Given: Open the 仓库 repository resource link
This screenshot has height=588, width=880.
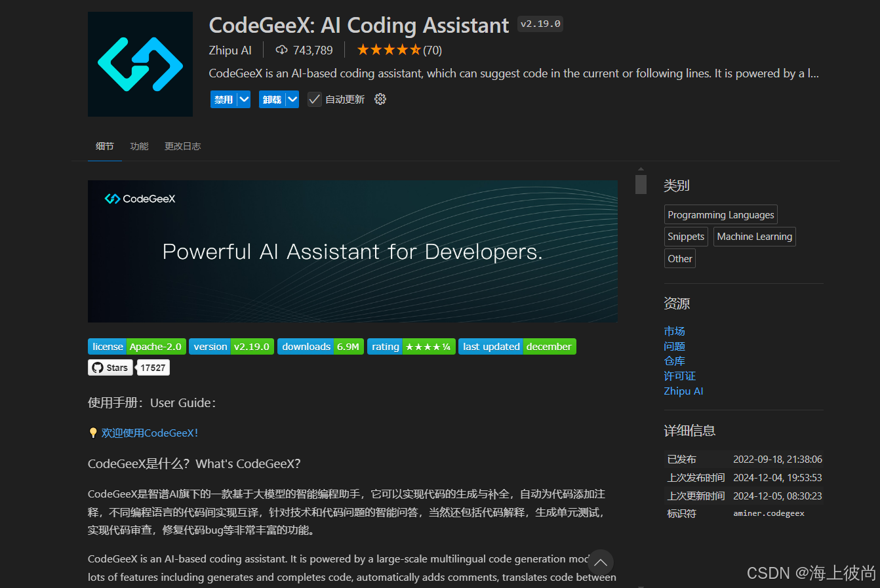Looking at the screenshot, I should [x=674, y=361].
